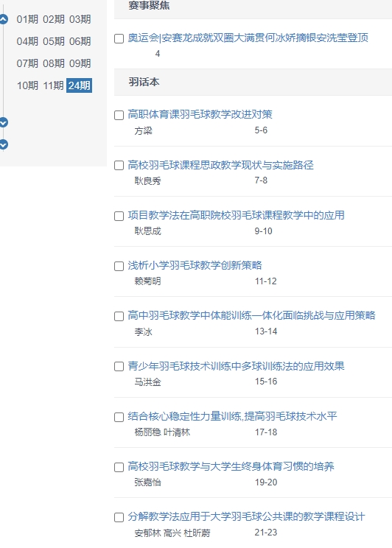Image resolution: width=392 pixels, height=548 pixels.
Task: Select issue 01期
Action: pos(27,19)
